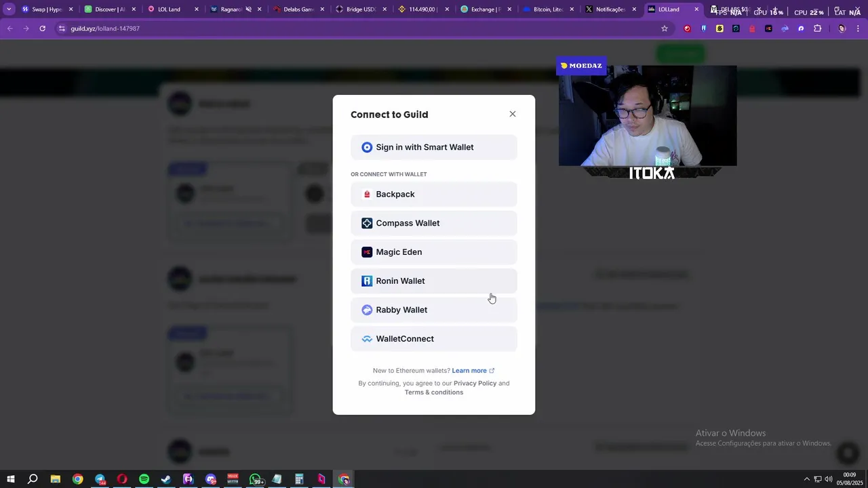The image size is (868, 488).
Task: Close the Connect to Guild dialog
Action: tap(513, 114)
